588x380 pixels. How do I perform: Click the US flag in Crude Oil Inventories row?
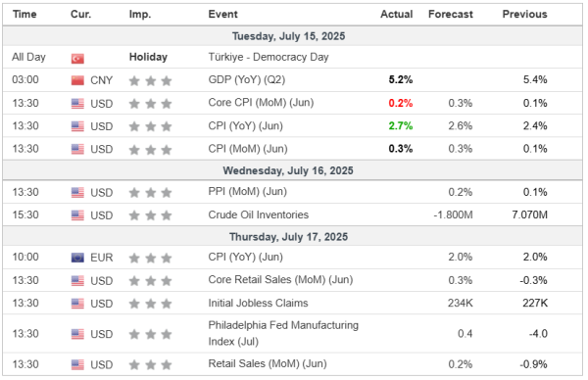click(x=77, y=215)
